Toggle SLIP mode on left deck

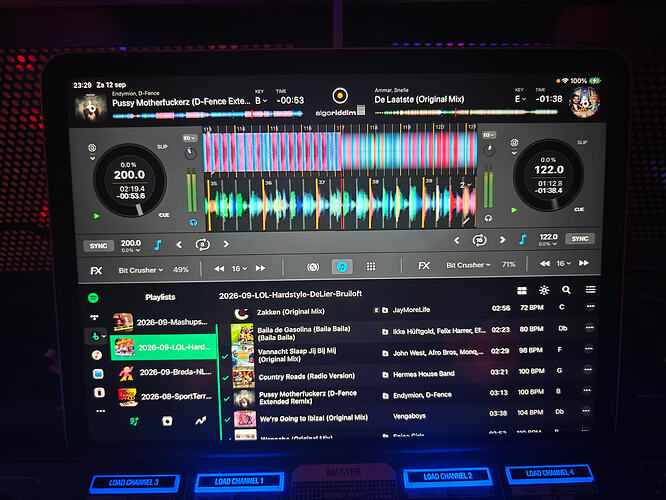pyautogui.click(x=162, y=147)
